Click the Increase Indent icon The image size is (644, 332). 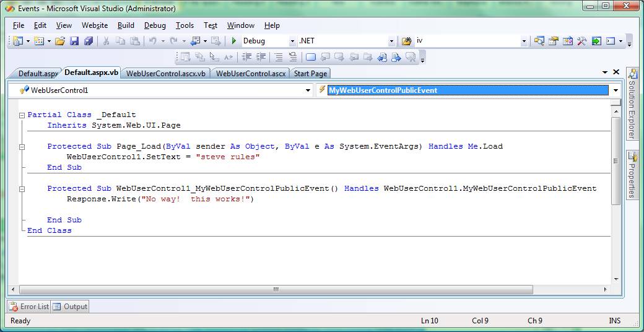[x=261, y=57]
